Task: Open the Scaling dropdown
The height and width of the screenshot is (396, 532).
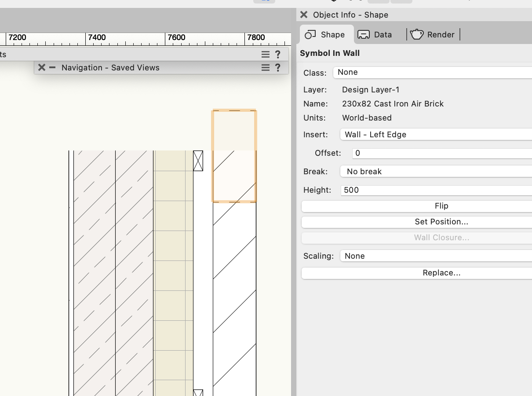Action: (x=436, y=256)
